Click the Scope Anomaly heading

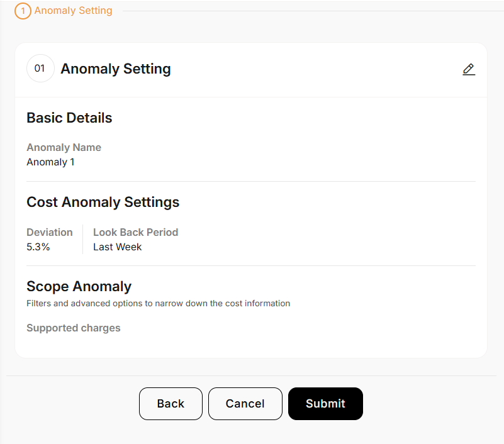tap(79, 286)
